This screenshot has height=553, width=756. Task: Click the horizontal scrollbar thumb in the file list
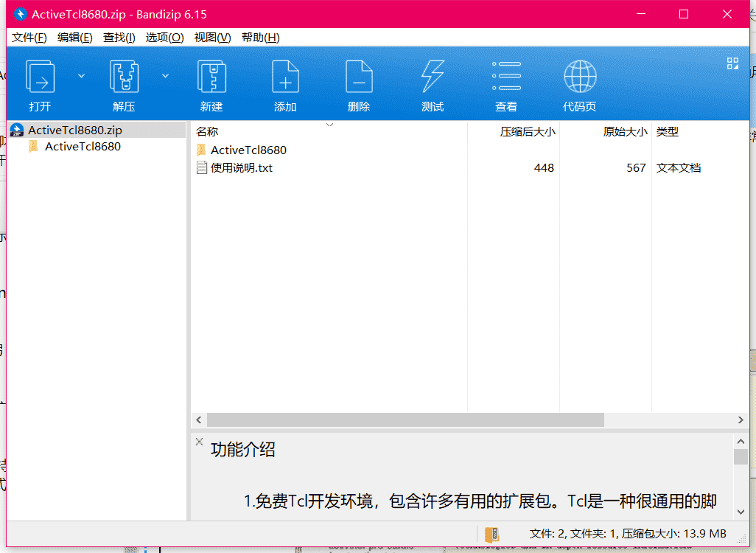pos(405,420)
